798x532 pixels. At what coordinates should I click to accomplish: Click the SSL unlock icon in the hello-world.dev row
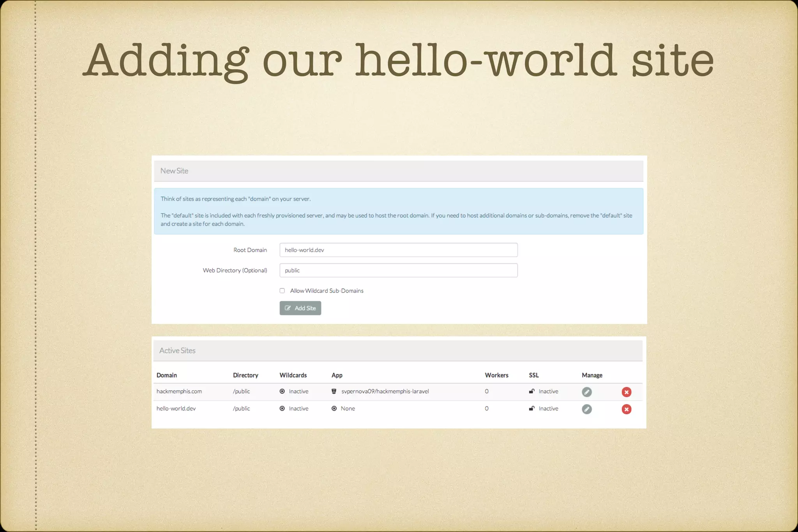(x=531, y=408)
